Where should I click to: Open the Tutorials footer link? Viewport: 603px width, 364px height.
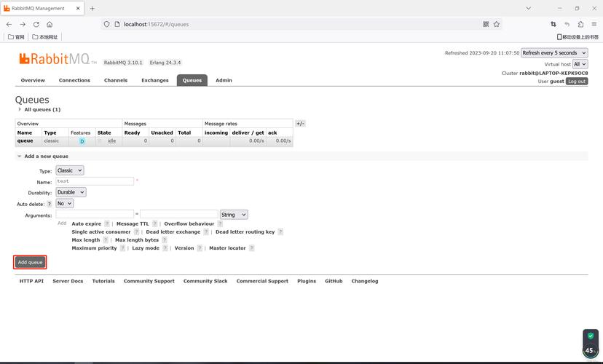[x=103, y=281]
